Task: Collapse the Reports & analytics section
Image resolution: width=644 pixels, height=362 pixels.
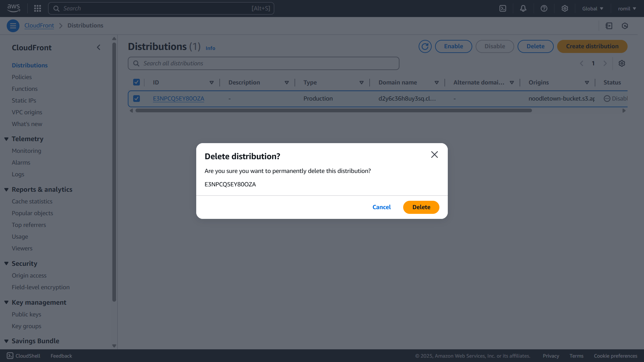Action: coord(6,189)
